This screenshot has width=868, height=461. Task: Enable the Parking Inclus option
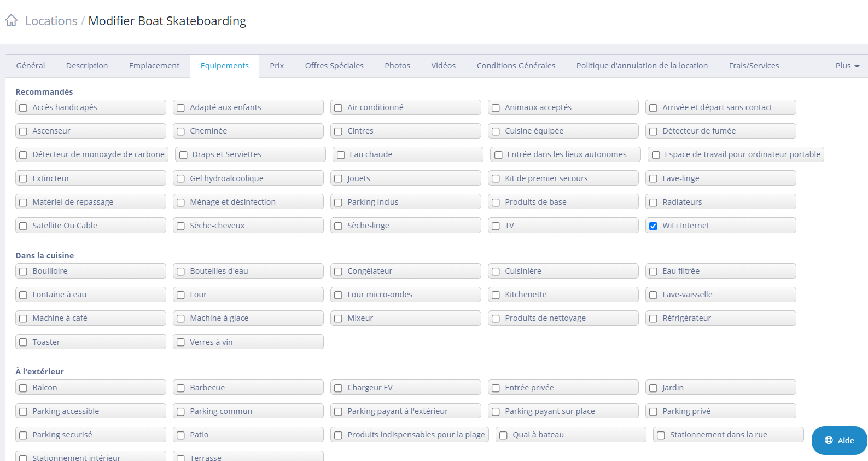click(338, 203)
